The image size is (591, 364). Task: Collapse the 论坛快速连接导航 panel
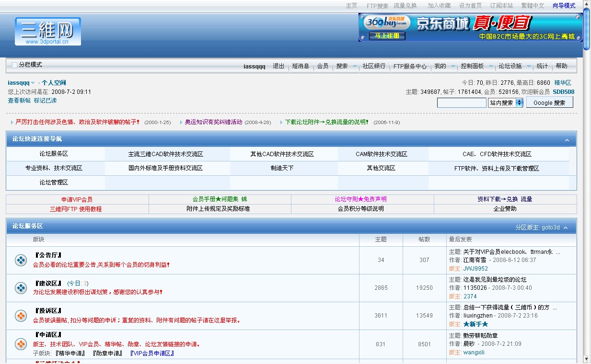[x=567, y=140]
